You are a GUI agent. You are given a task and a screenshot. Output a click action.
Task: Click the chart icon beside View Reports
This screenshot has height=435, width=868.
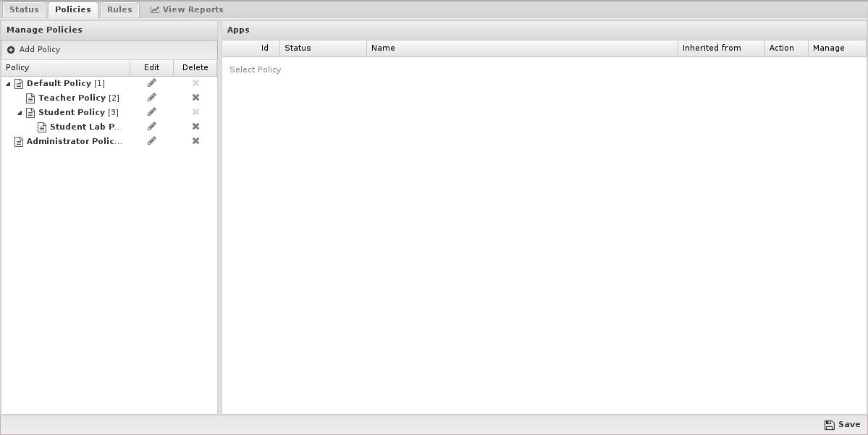(x=155, y=9)
